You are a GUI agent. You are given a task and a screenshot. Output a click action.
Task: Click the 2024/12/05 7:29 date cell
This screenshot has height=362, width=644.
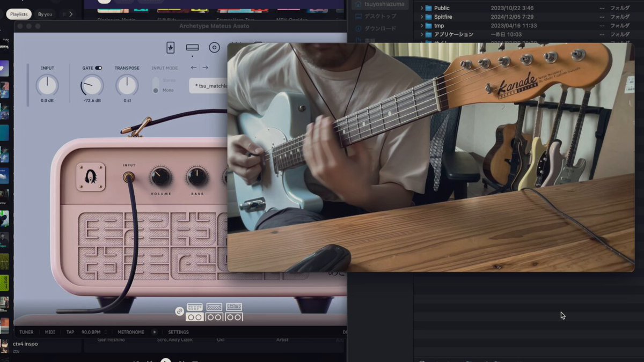(x=512, y=17)
